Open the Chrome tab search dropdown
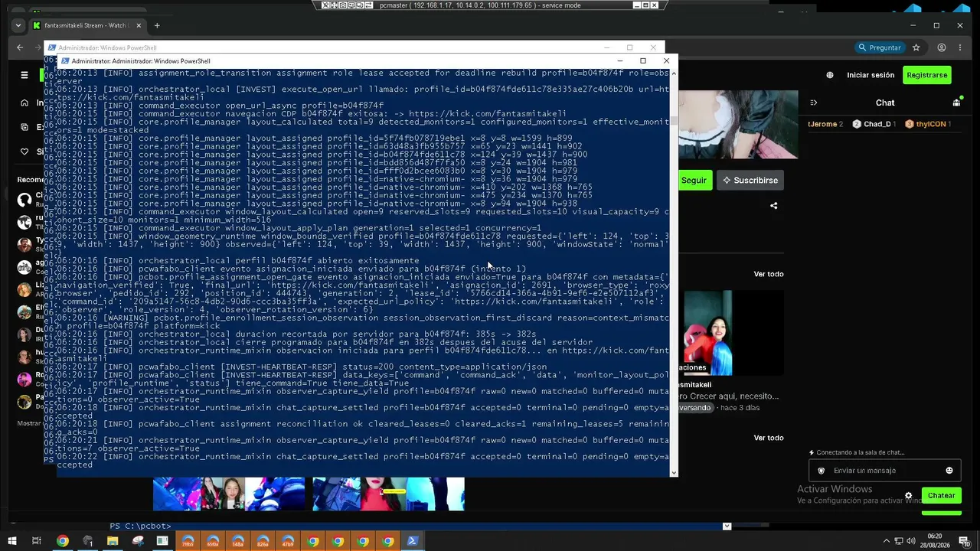This screenshot has height=551, width=980. click(x=18, y=25)
